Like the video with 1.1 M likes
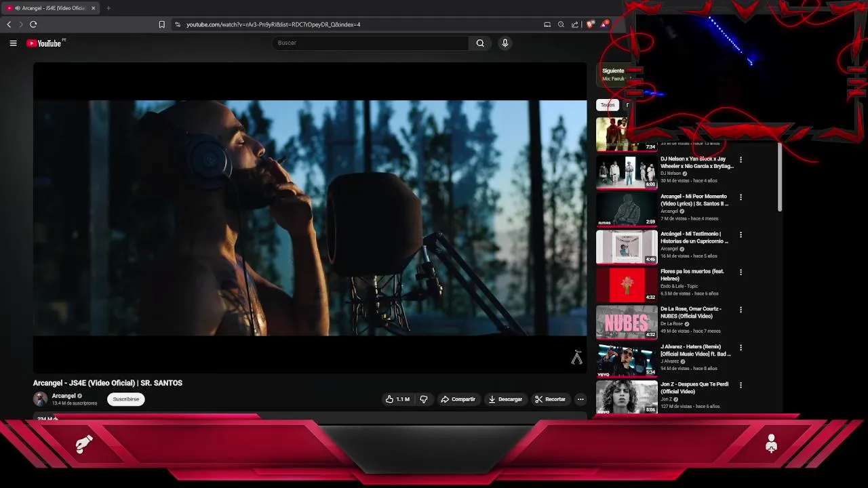Viewport: 868px width, 488px height. click(x=397, y=399)
